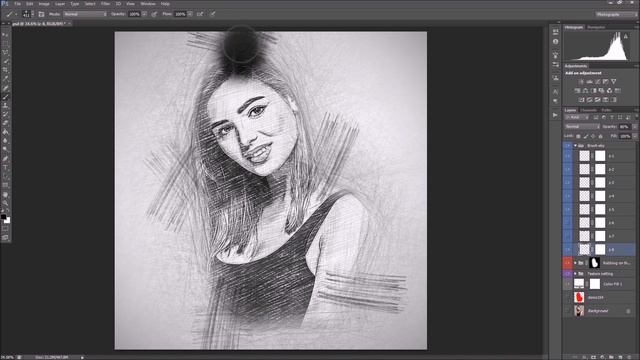Image resolution: width=640 pixels, height=360 pixels.
Task: Select the Clone Stamp tool
Action: [x=5, y=106]
